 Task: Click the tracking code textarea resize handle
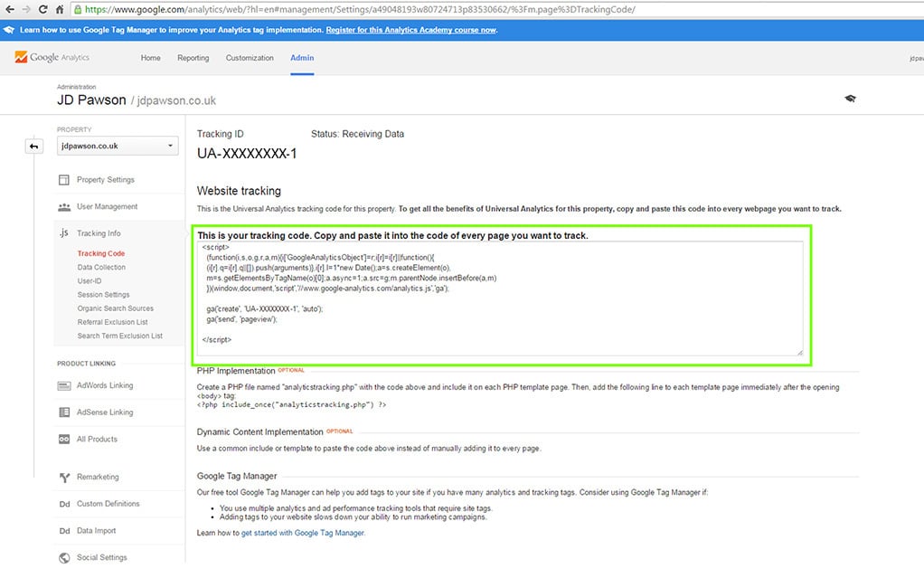[799, 352]
